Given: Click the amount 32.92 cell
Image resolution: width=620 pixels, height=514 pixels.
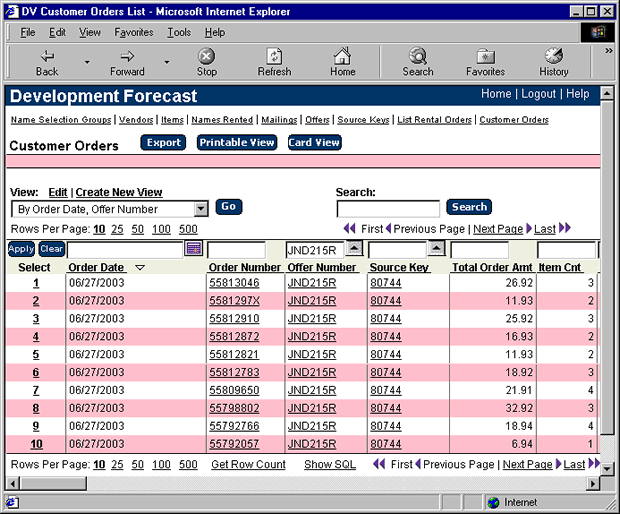Looking at the screenshot, I should [519, 408].
